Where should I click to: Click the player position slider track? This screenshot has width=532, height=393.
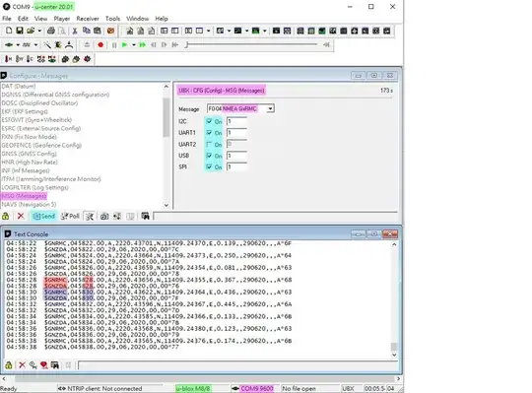pyautogui.click(x=252, y=44)
